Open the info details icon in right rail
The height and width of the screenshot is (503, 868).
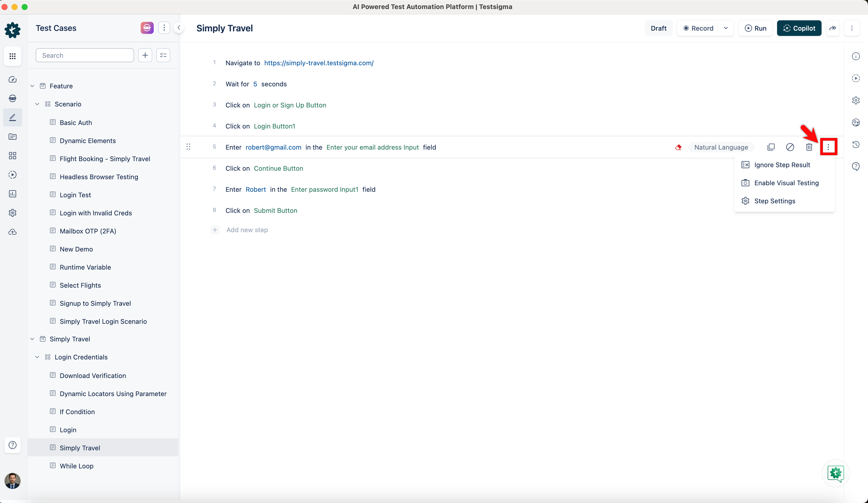(856, 56)
